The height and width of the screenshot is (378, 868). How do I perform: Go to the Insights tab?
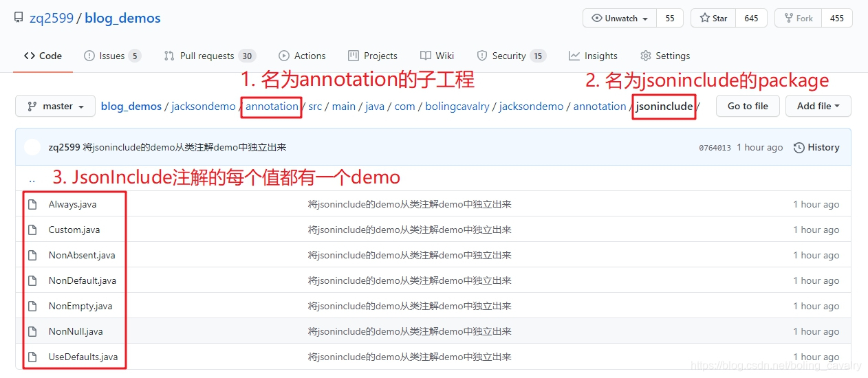coord(593,56)
